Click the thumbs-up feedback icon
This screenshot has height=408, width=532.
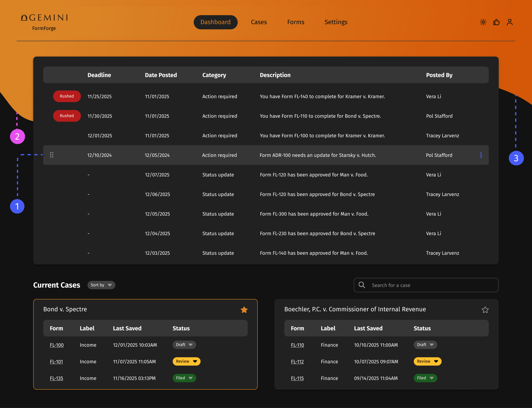[x=496, y=22]
